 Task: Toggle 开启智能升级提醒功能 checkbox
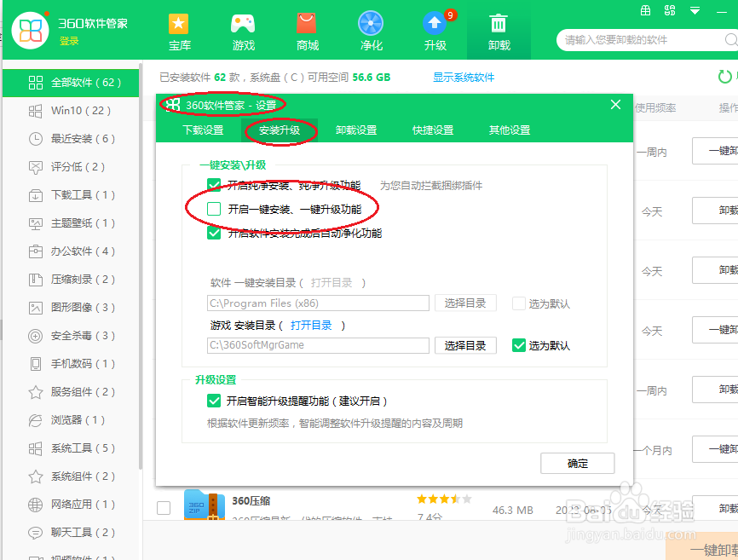coord(214,401)
